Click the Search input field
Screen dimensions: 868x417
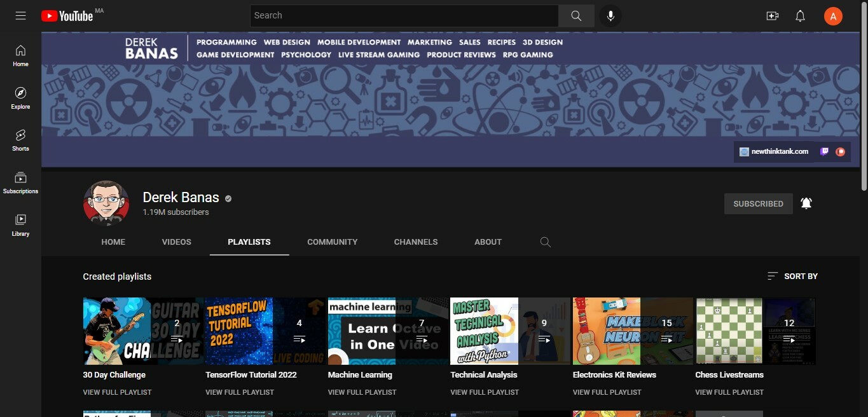(404, 16)
